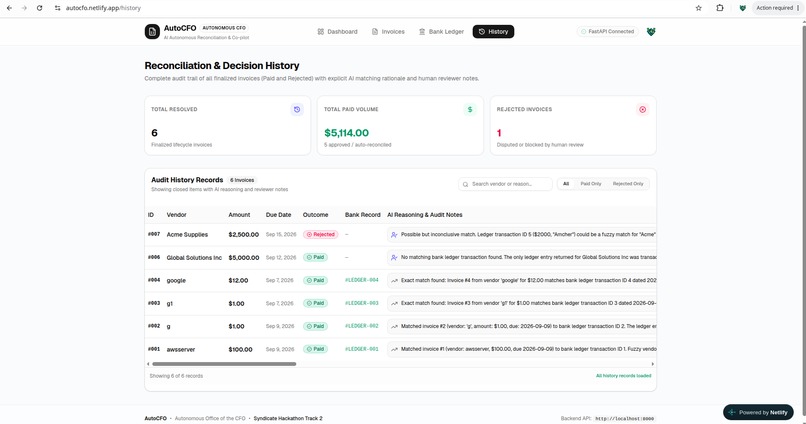Click the Bank Record column header

tap(362, 215)
